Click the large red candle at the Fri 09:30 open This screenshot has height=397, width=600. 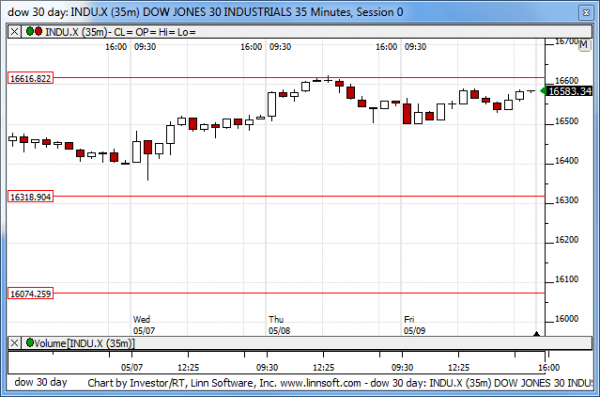click(x=407, y=113)
